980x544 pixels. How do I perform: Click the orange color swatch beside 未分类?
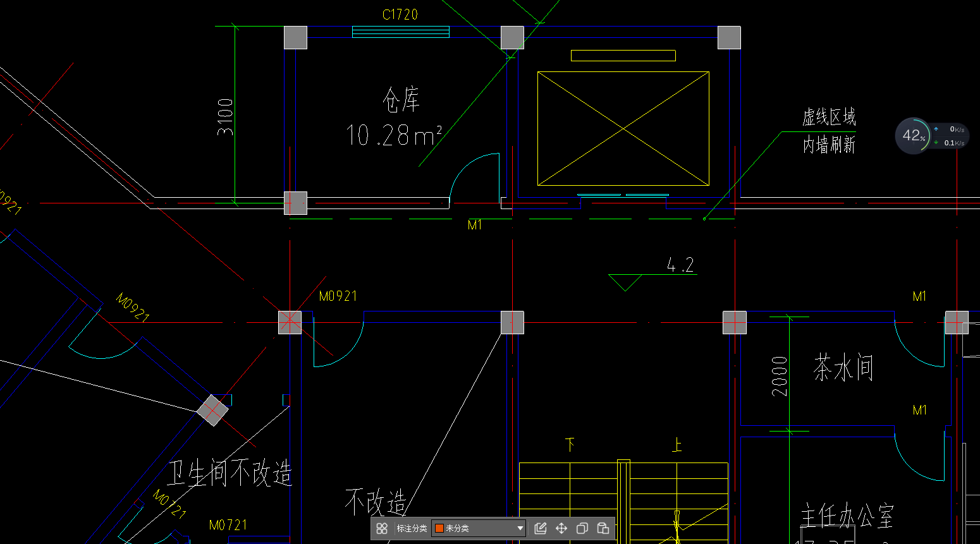(439, 528)
